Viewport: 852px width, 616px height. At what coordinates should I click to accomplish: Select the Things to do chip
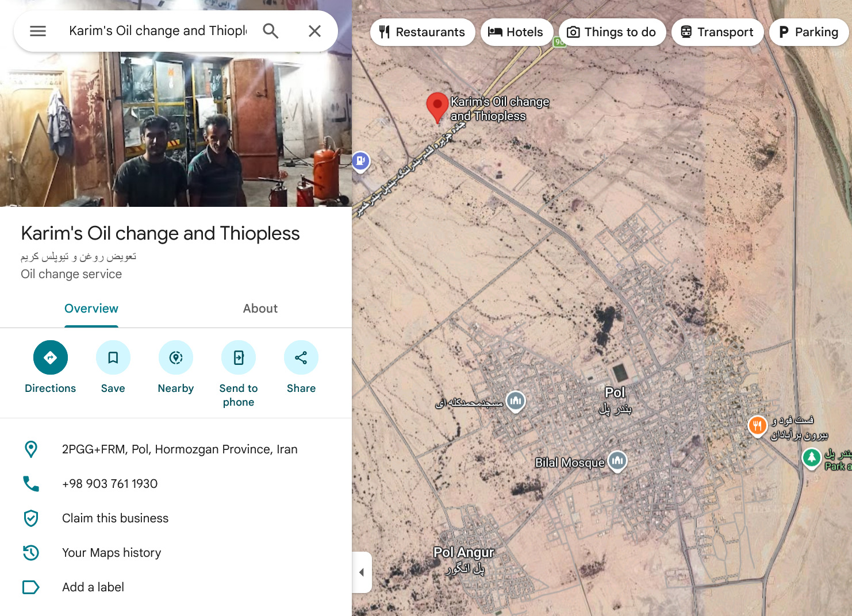(x=612, y=32)
